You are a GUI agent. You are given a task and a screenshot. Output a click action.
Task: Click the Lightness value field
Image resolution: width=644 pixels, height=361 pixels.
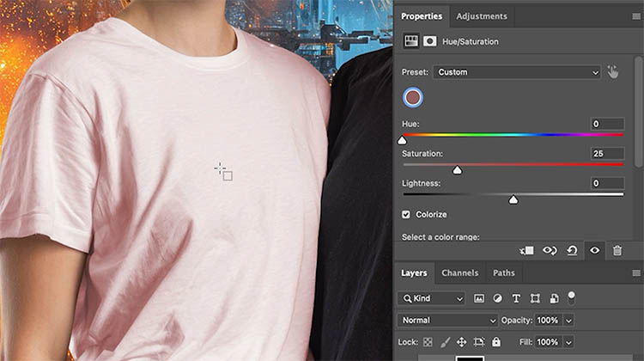[607, 183]
